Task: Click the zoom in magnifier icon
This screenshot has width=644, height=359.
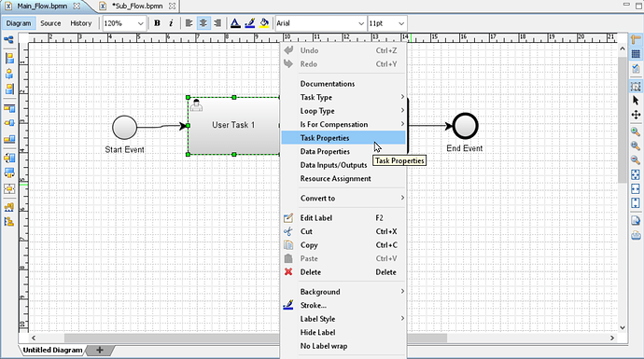Action: click(x=636, y=131)
